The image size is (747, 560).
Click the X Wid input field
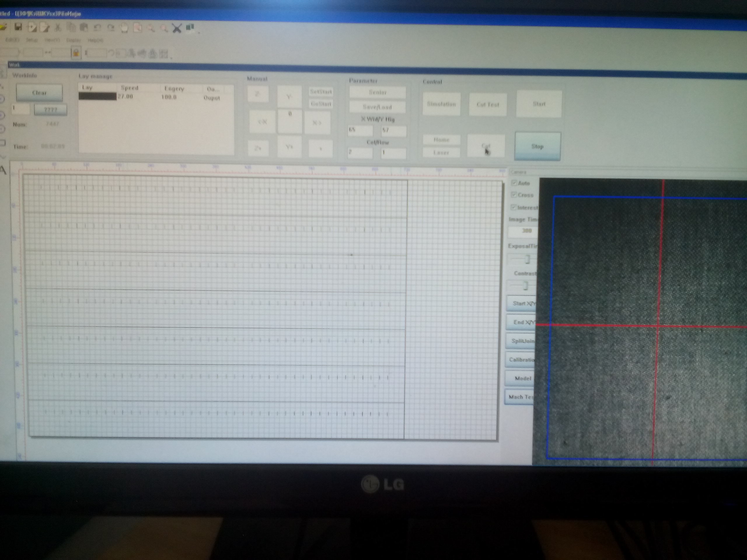360,130
